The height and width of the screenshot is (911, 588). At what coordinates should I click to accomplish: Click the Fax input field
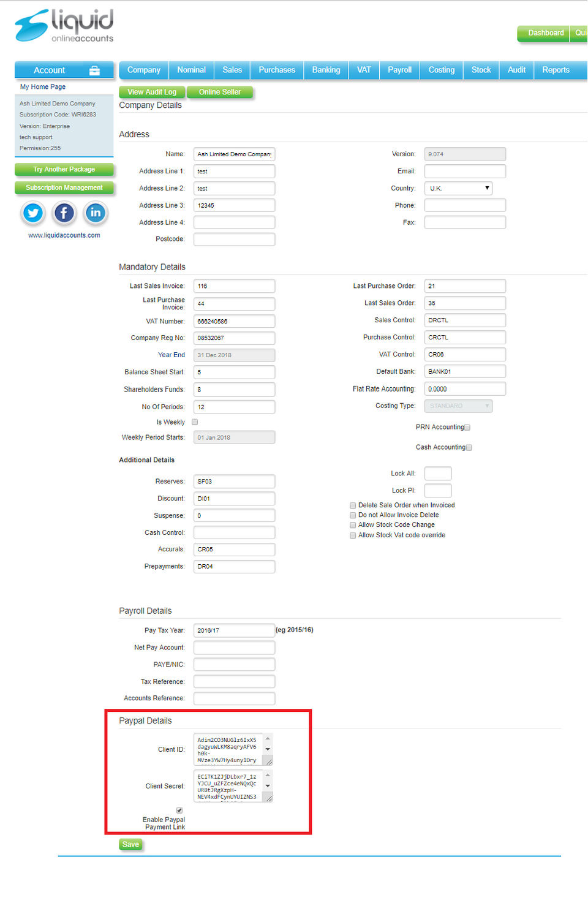point(465,222)
